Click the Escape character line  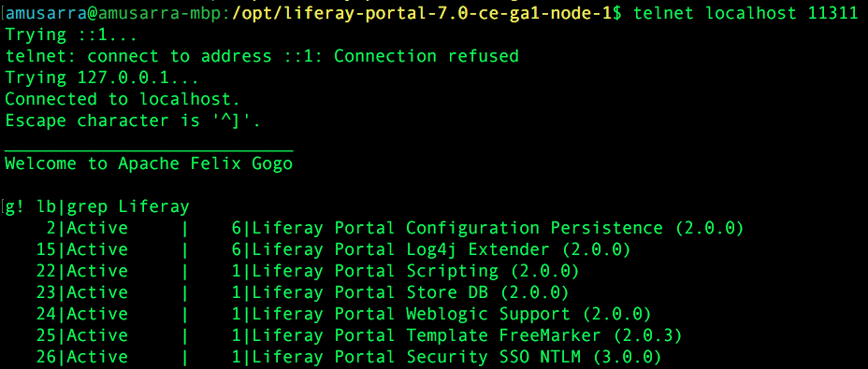pos(133,121)
